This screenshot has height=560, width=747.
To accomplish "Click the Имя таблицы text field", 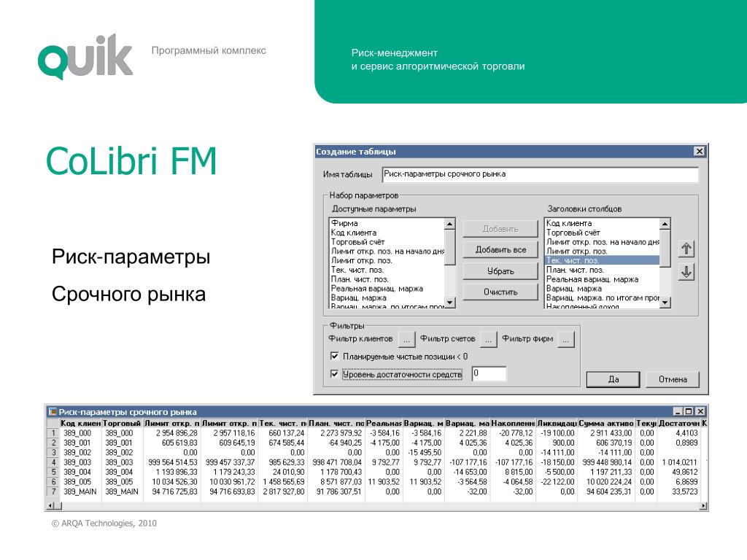I will tap(540, 174).
